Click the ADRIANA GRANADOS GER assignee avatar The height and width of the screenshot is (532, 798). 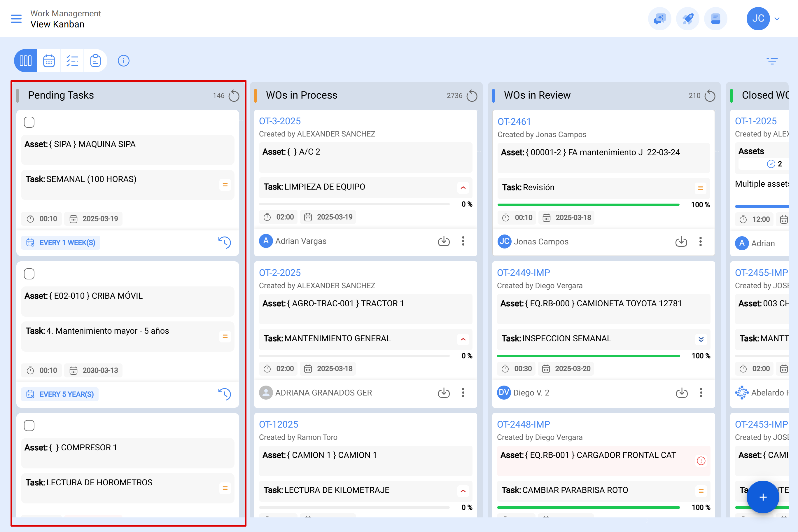266,393
